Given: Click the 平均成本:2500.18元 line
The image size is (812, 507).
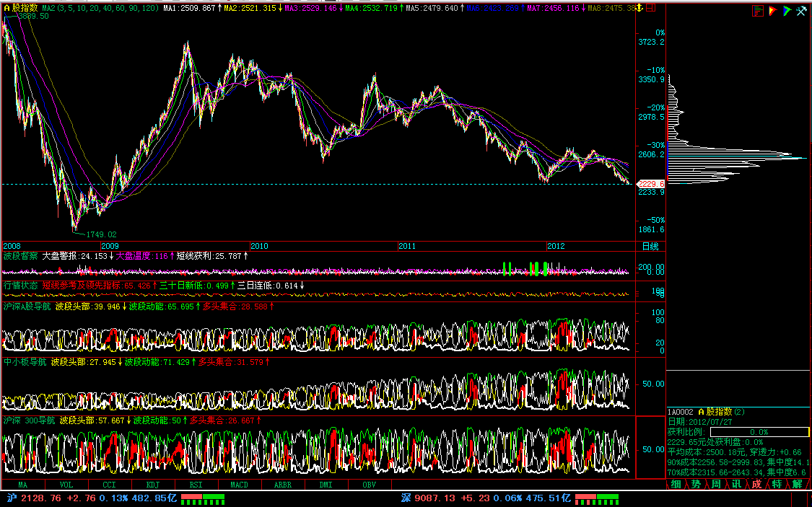Looking at the screenshot, I should click(734, 452).
